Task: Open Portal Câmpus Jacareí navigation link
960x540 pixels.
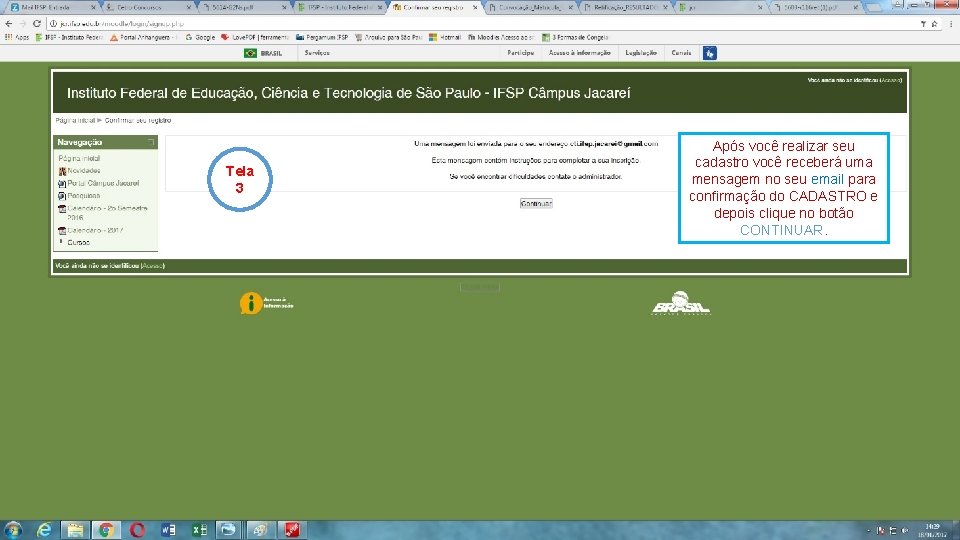Action: 103,183
